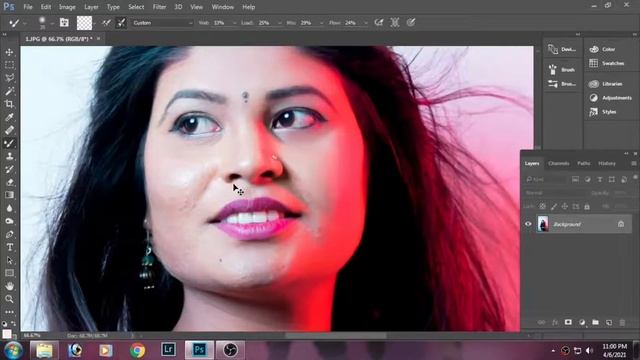
Task: Select the Zoom tool
Action: [9, 299]
